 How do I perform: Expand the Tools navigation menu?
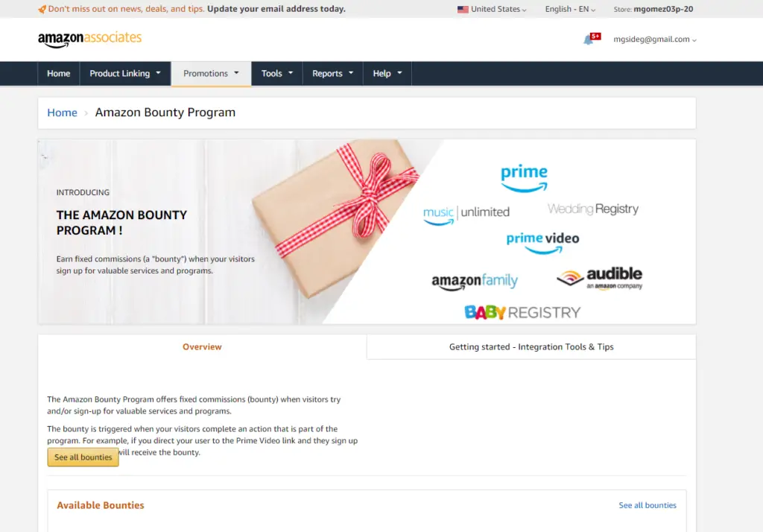[x=277, y=74]
